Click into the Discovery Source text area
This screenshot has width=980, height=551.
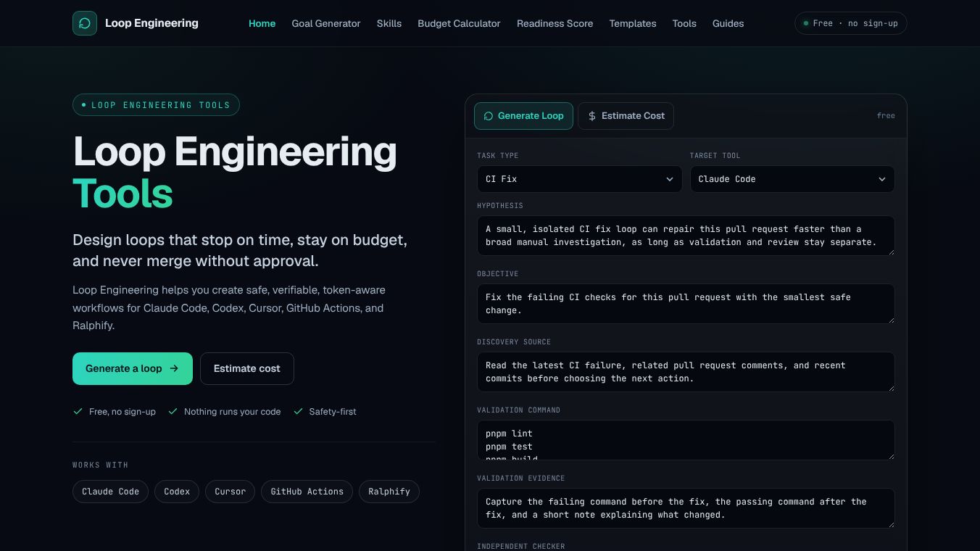tap(686, 372)
